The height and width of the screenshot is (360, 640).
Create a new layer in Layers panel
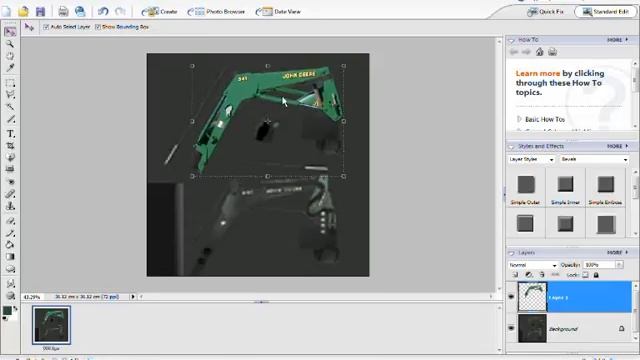515,275
